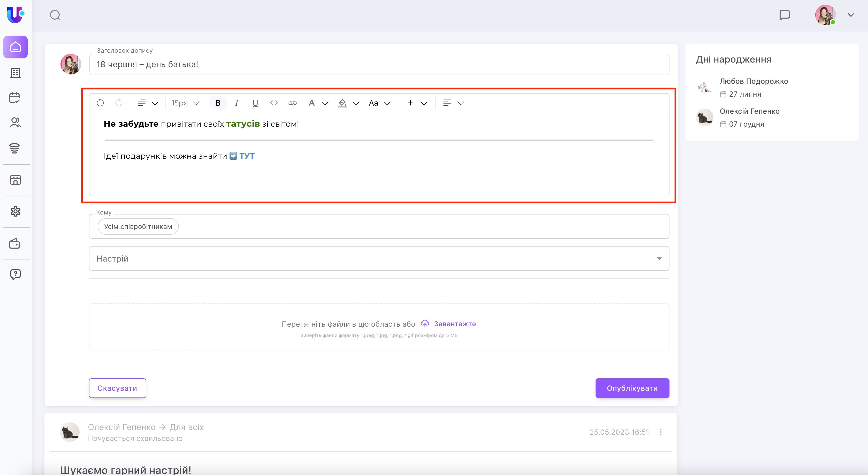Open settings via the gear sidebar icon

point(15,212)
